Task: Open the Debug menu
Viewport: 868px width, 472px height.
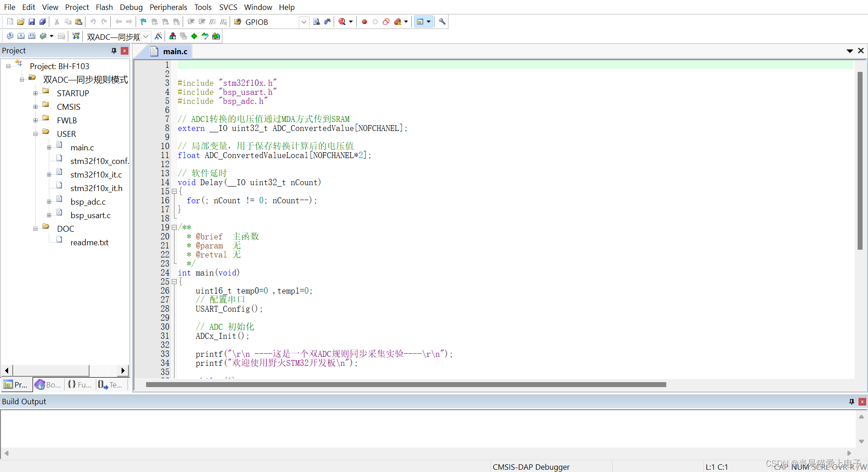Action: (131, 7)
